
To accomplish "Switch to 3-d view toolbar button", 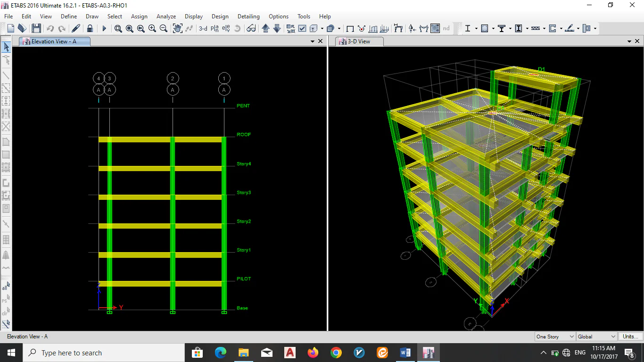I will pyautogui.click(x=203, y=29).
